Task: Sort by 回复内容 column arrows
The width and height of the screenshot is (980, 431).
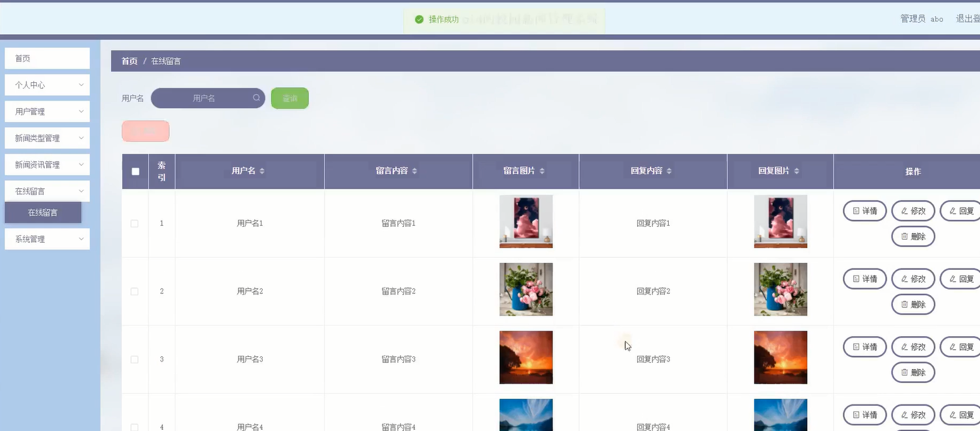Action: (669, 171)
